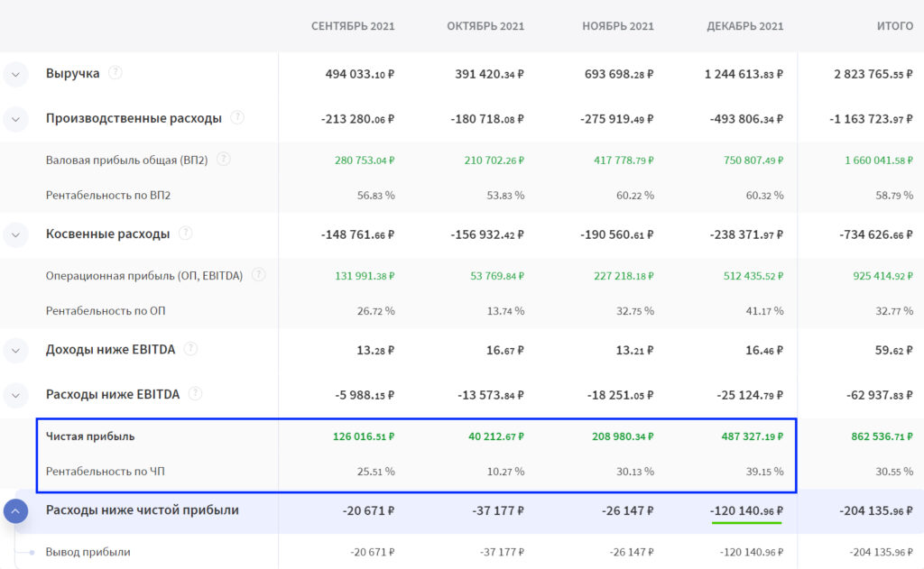
Task: Expand the Косвенные расходы section
Action: click(x=16, y=234)
